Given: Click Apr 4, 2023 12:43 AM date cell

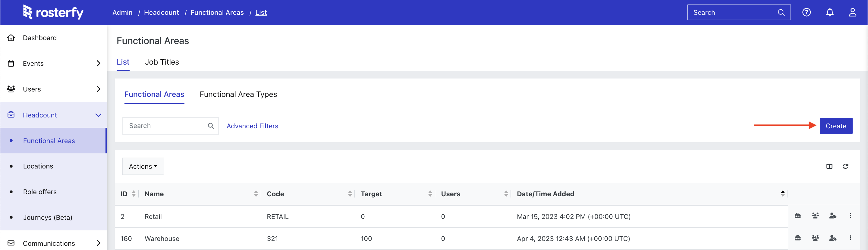Looking at the screenshot, I should pos(573,239).
